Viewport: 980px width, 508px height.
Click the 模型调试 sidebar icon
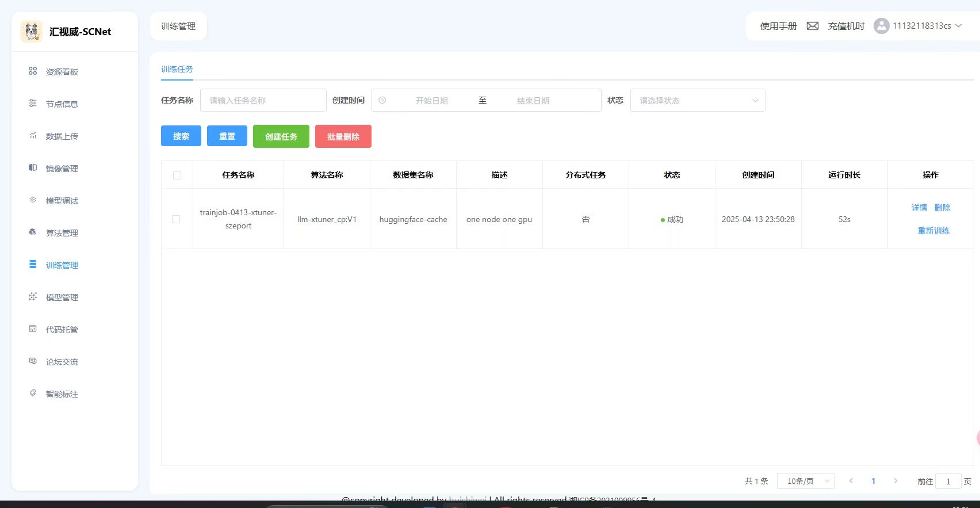33,200
